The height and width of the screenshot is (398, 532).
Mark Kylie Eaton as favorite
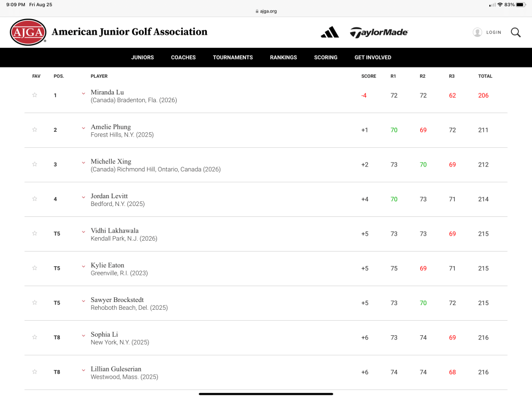tap(35, 268)
